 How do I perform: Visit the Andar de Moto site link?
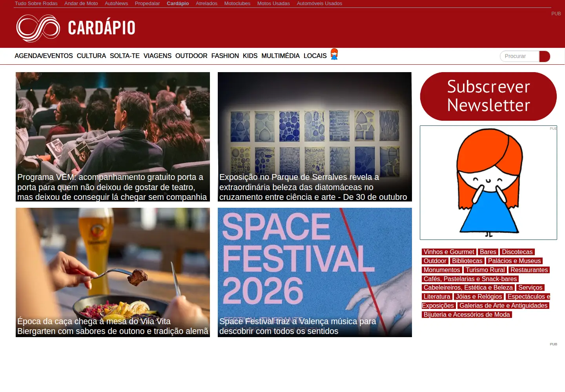click(81, 4)
